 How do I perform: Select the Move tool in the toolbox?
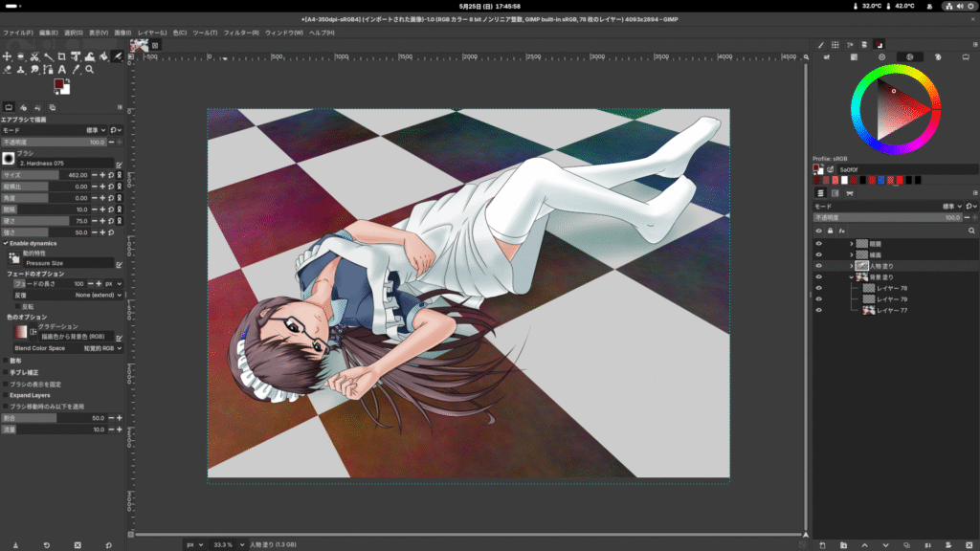pos(7,56)
